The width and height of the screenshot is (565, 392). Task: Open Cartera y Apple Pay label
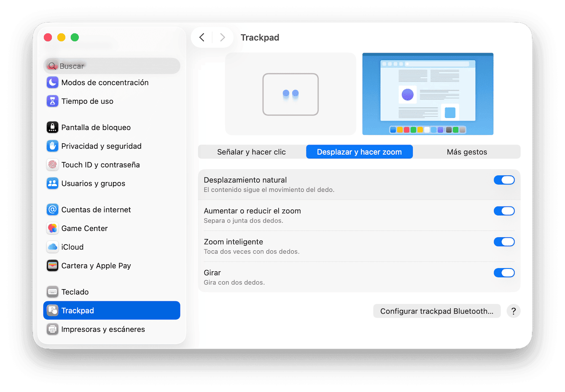(96, 266)
